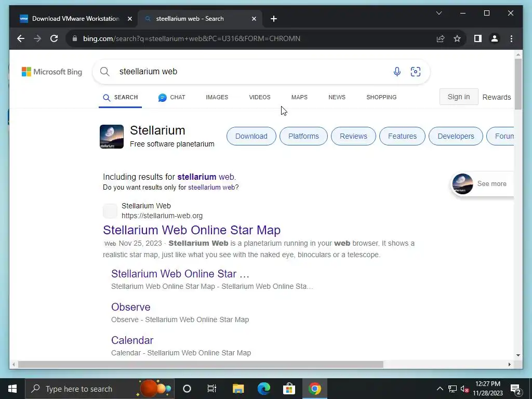Go back to the previous page
532x399 pixels.
(x=21, y=38)
